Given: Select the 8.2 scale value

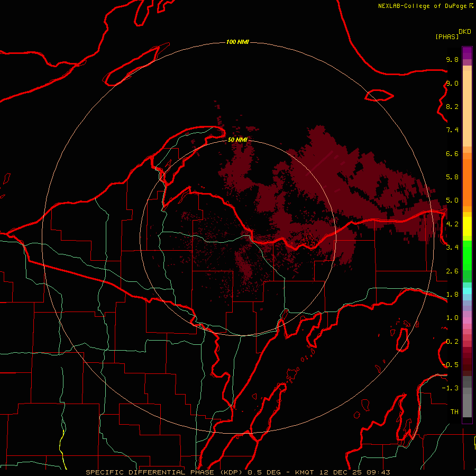Looking at the screenshot, I should [452, 106].
